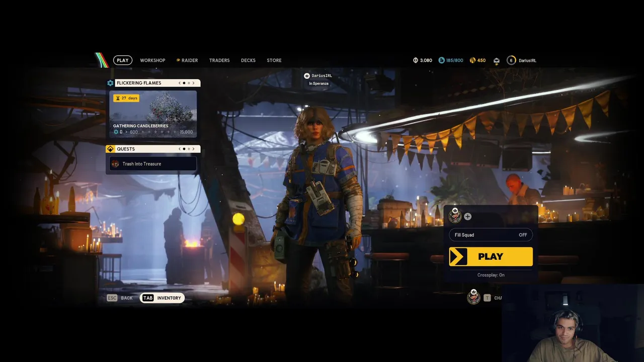Viewport: 644px width, 362px height.
Task: Go to previous Quests page arrow
Action: coord(180,149)
